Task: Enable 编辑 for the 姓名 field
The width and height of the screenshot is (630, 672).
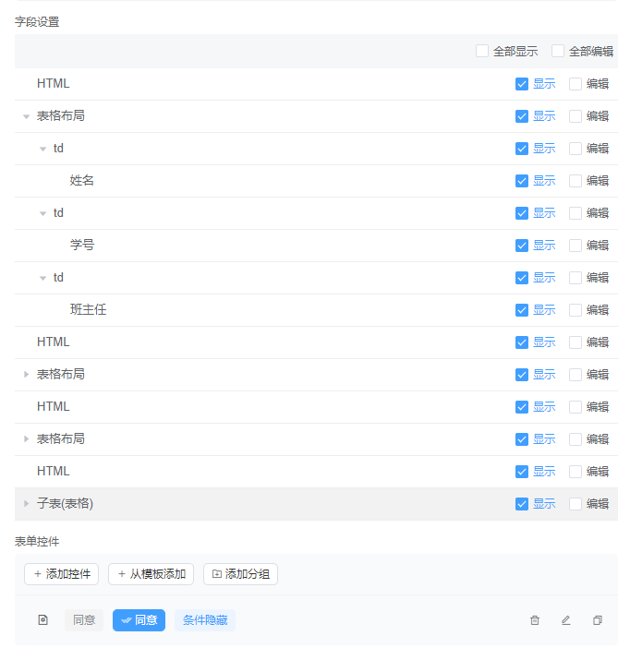Action: tap(575, 181)
